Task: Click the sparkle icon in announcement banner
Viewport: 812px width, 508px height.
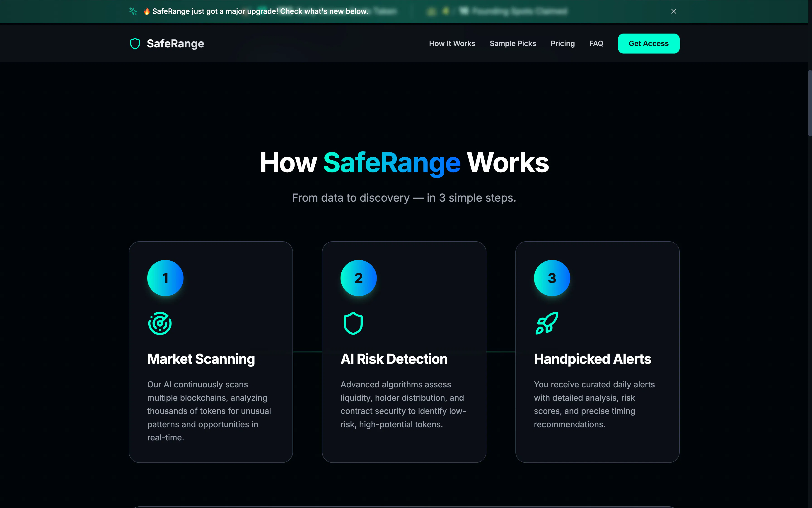Action: 133,11
